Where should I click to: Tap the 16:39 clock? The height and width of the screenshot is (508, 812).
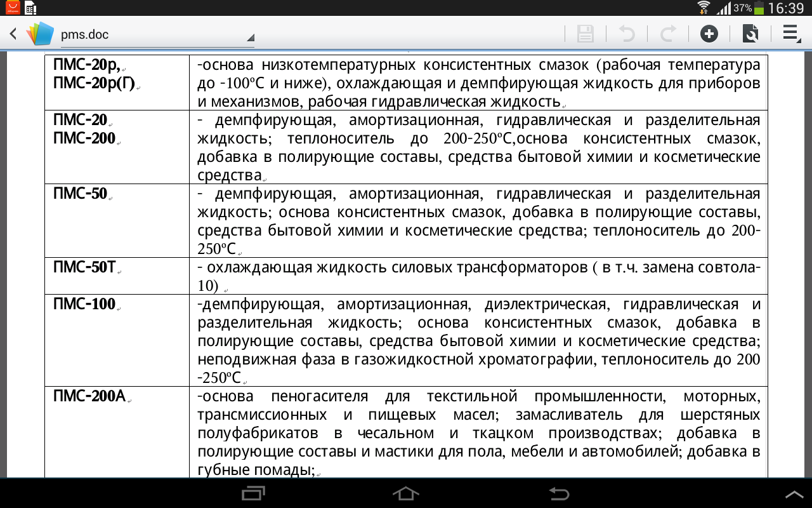(785, 8)
